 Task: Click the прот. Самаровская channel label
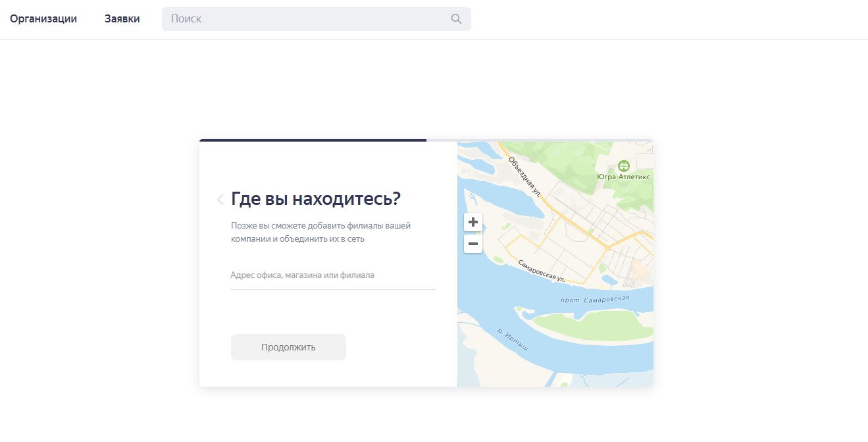(x=594, y=298)
